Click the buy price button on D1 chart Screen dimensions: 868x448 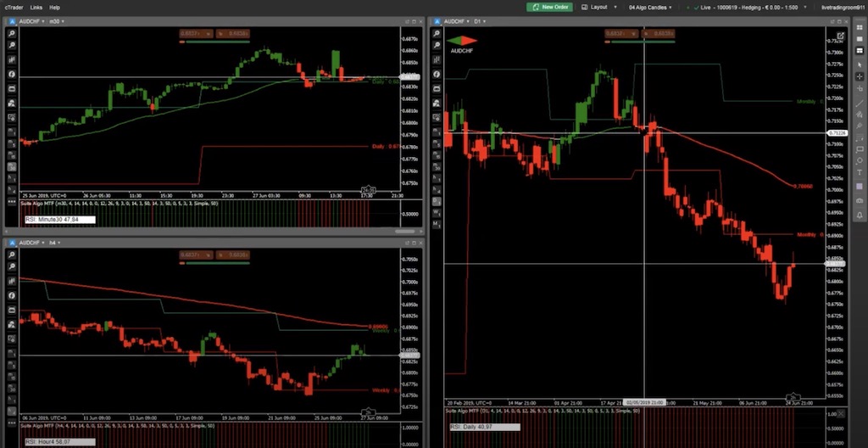658,33
